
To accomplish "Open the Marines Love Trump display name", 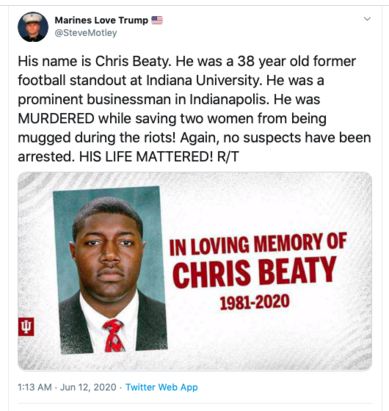I will point(101,20).
